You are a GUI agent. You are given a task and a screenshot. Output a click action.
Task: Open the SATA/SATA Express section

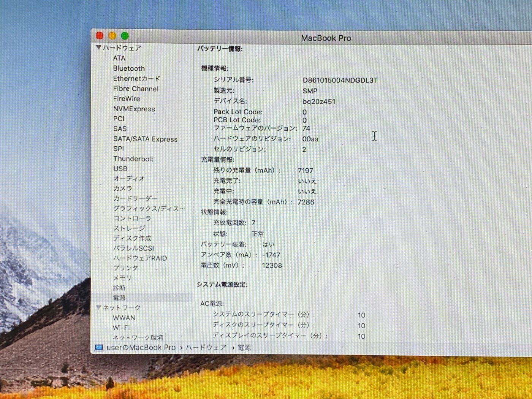(145, 139)
